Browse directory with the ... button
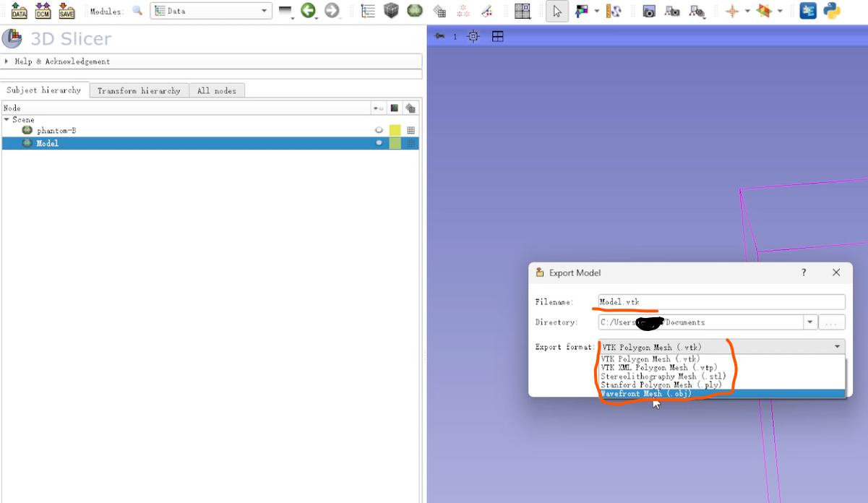This screenshot has width=868, height=503. (832, 322)
